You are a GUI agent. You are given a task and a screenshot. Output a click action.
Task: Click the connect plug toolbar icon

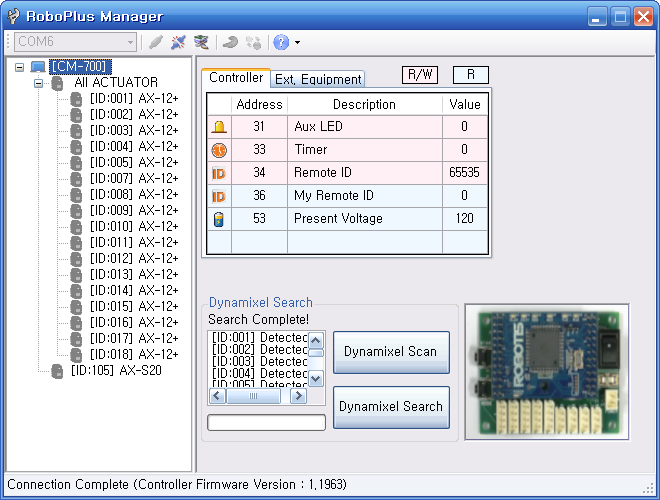coord(156,42)
